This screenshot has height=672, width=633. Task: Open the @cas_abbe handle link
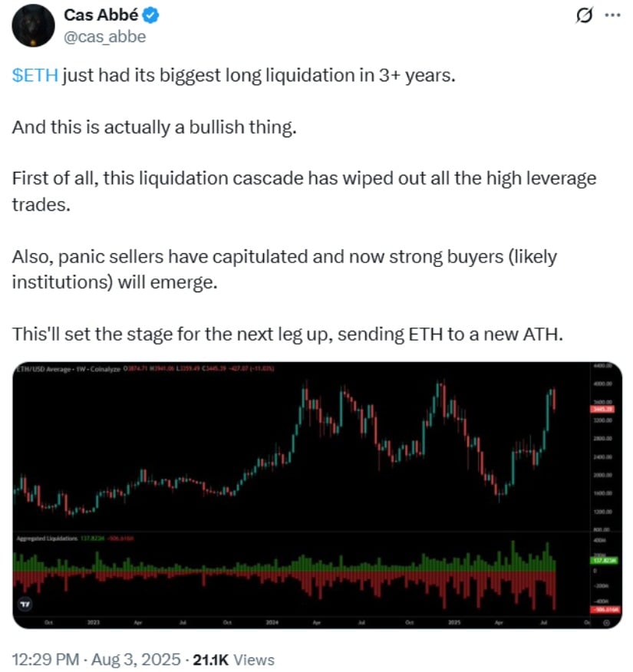click(104, 37)
